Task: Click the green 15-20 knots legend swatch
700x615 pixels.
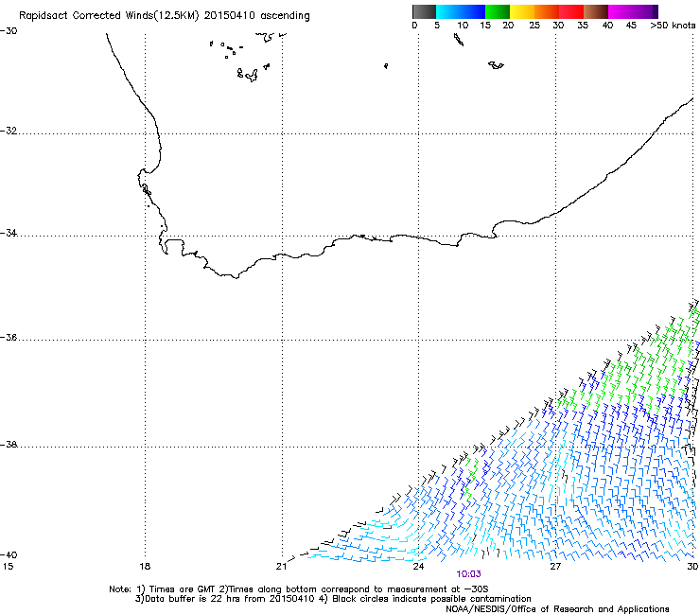Action: pos(498,11)
